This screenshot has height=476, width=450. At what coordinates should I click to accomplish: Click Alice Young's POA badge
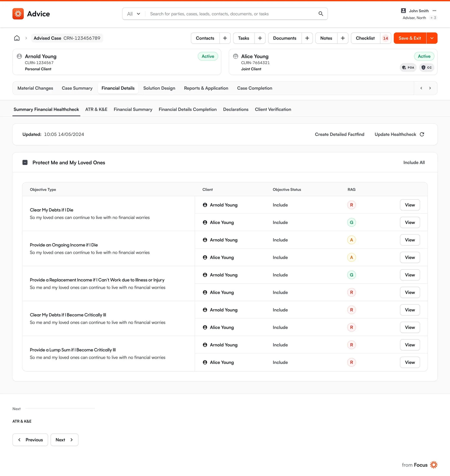pos(408,68)
